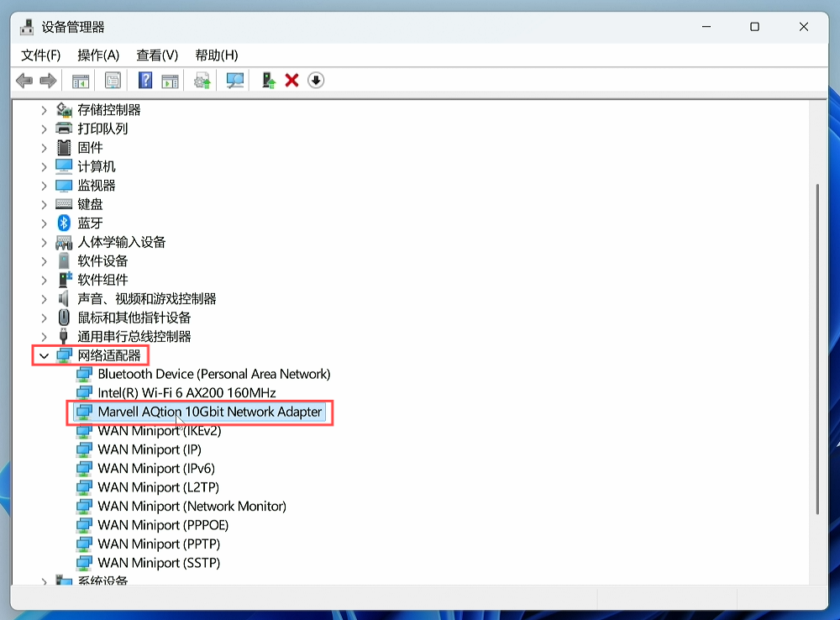Select Intel(R) Wi-Fi 6 AX200 160MHz

pos(186,393)
